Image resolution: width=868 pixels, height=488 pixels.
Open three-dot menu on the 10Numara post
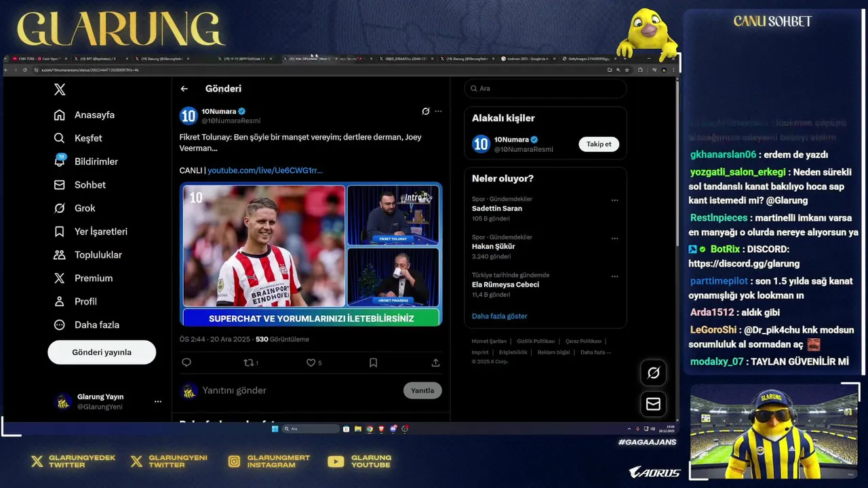coord(438,111)
